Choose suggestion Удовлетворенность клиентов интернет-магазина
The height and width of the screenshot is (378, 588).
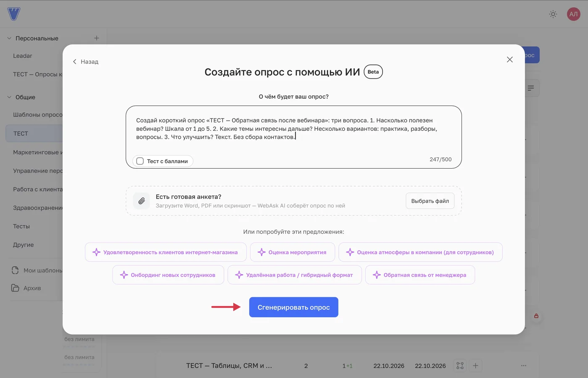tap(166, 252)
